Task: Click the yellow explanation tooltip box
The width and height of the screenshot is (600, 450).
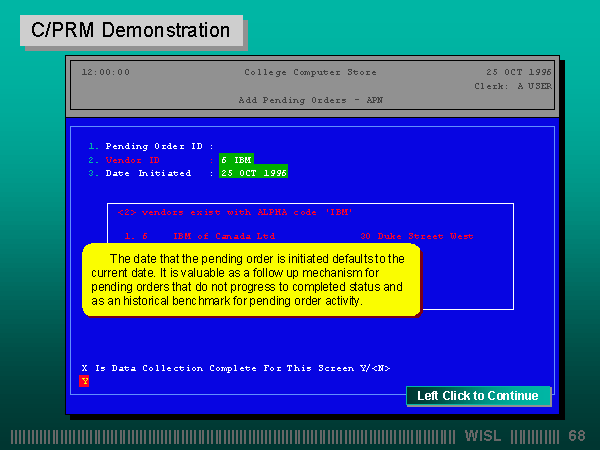Action: coord(250,280)
